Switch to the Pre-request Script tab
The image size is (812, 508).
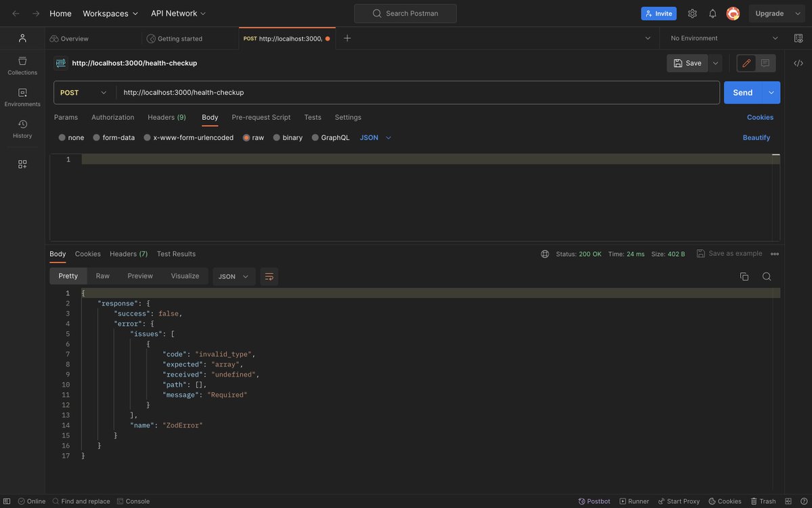261,117
